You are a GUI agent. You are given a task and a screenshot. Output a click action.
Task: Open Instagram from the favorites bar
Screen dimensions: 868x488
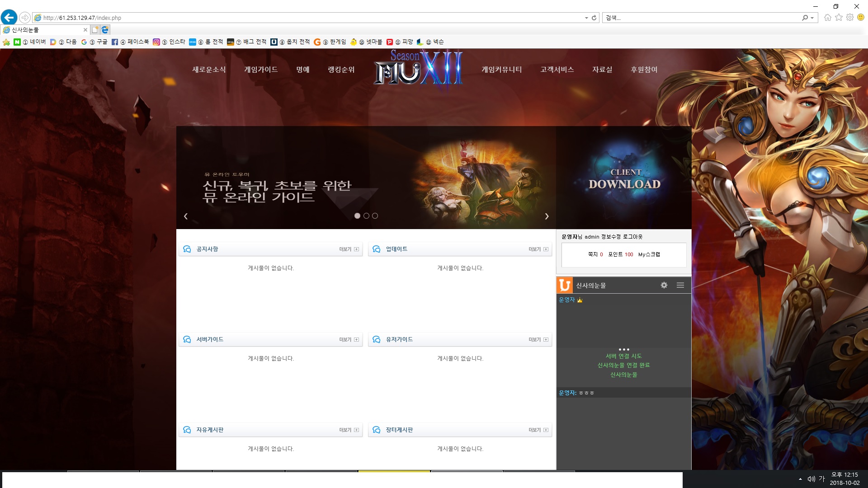172,42
